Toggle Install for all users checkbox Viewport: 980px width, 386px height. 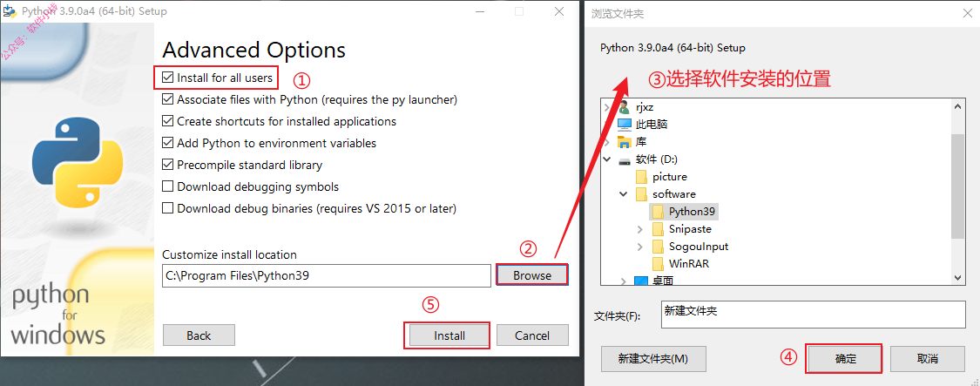(x=167, y=78)
